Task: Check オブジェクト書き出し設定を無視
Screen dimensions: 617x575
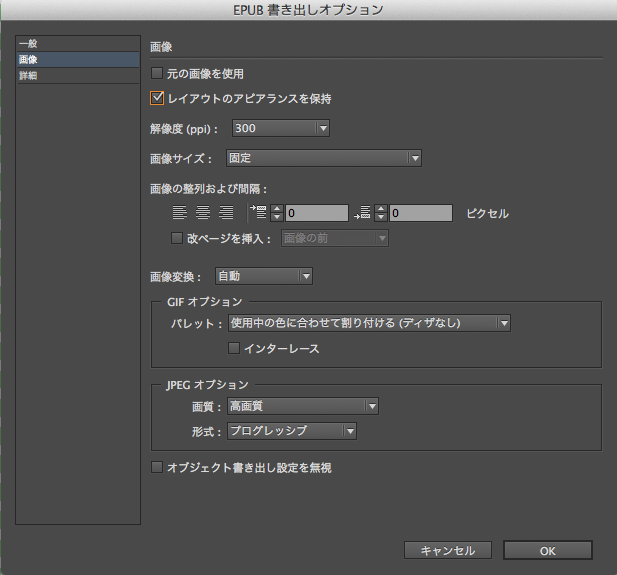Action: click(x=157, y=467)
